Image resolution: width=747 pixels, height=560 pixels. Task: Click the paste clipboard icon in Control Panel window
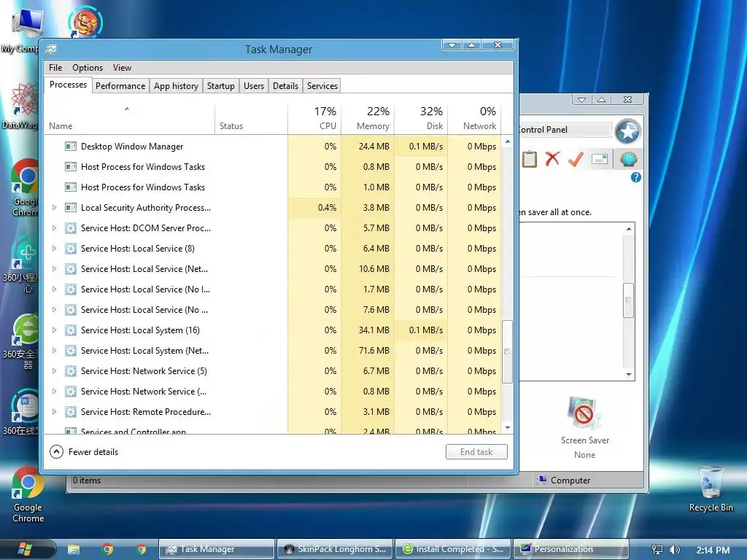(530, 159)
